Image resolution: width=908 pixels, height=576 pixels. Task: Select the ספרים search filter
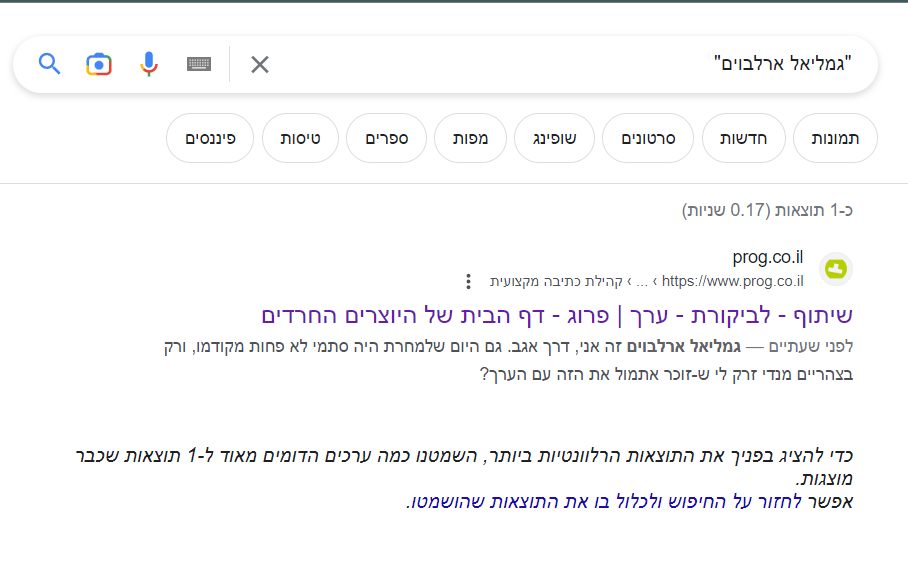(x=386, y=138)
